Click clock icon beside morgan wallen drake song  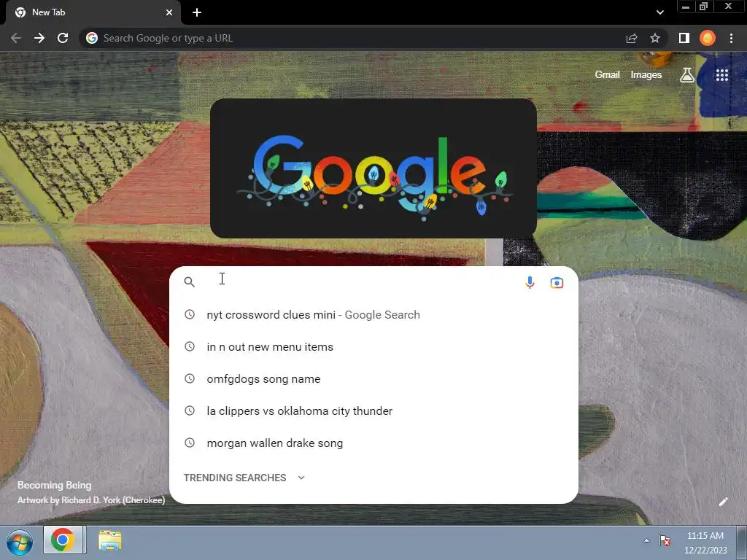tap(190, 443)
